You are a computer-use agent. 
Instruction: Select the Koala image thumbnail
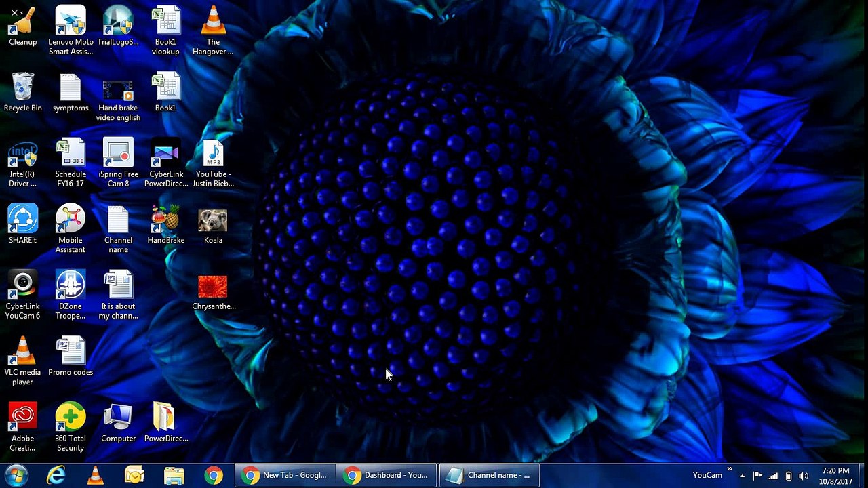coord(213,225)
